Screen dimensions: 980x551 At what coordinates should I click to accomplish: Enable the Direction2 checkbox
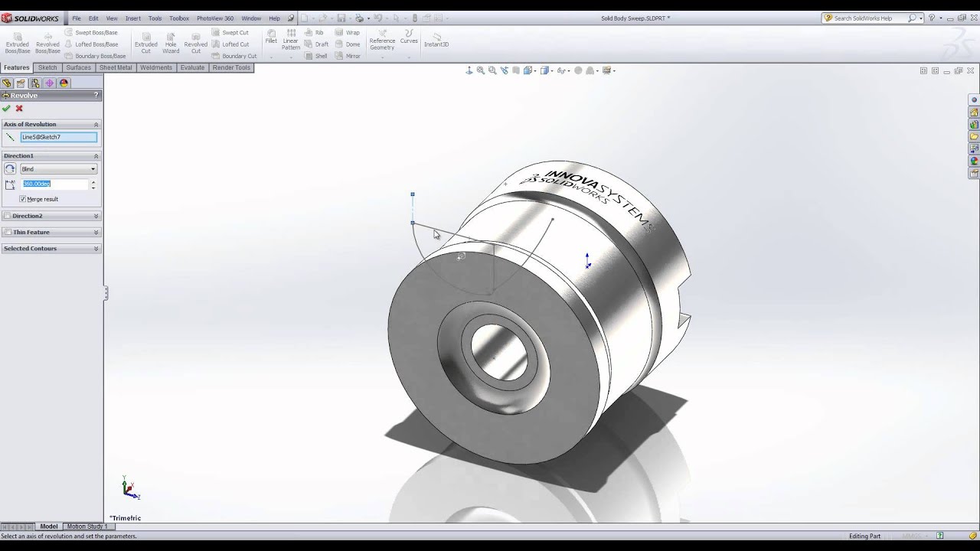pos(8,216)
